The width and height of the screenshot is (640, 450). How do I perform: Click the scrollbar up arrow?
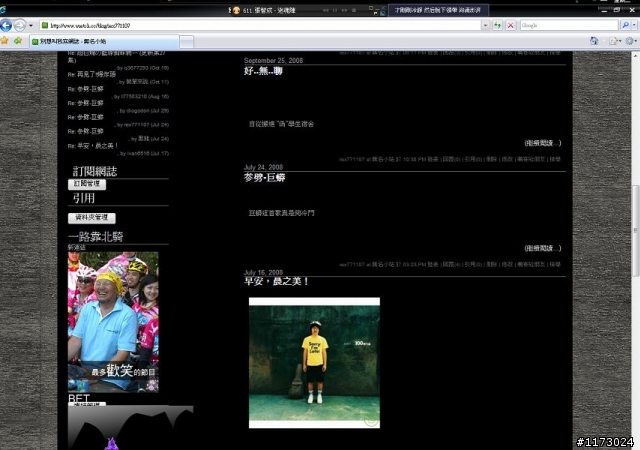(636, 55)
